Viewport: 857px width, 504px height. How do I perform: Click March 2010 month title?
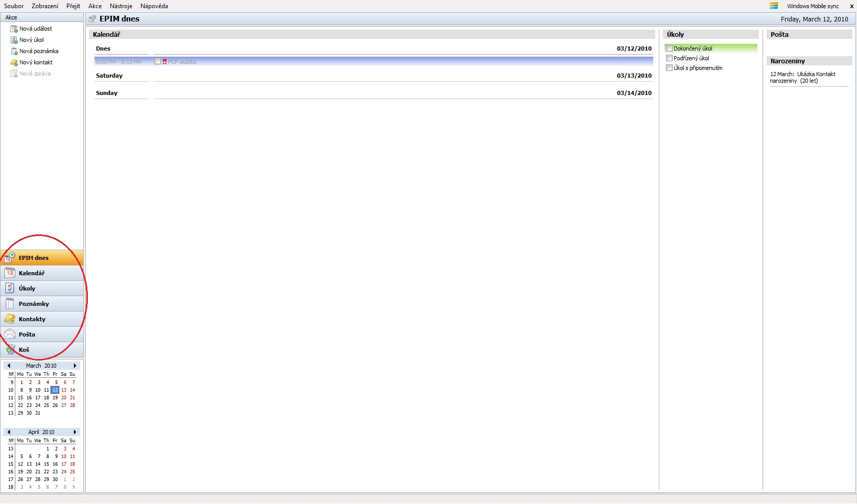click(x=41, y=366)
